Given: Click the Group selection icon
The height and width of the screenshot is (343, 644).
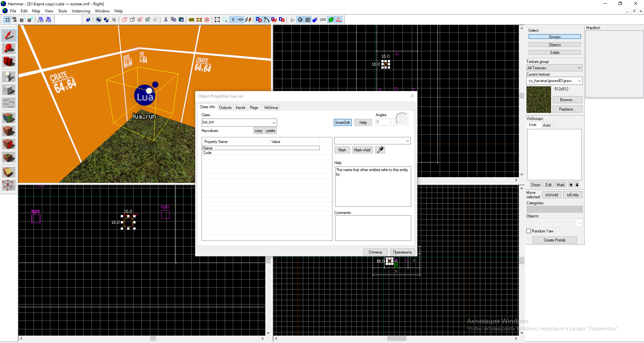Looking at the screenshot, I should 98,20.
